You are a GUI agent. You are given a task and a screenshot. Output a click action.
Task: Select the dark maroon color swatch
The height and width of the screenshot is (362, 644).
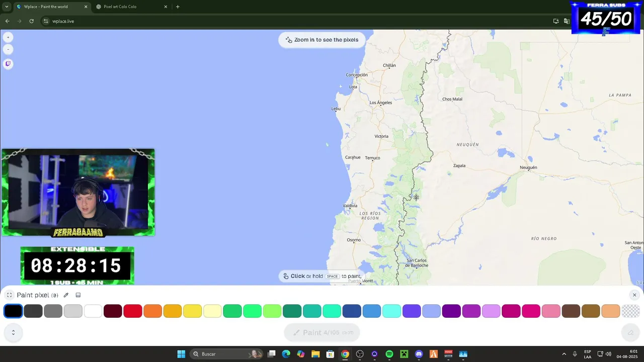[x=113, y=311]
